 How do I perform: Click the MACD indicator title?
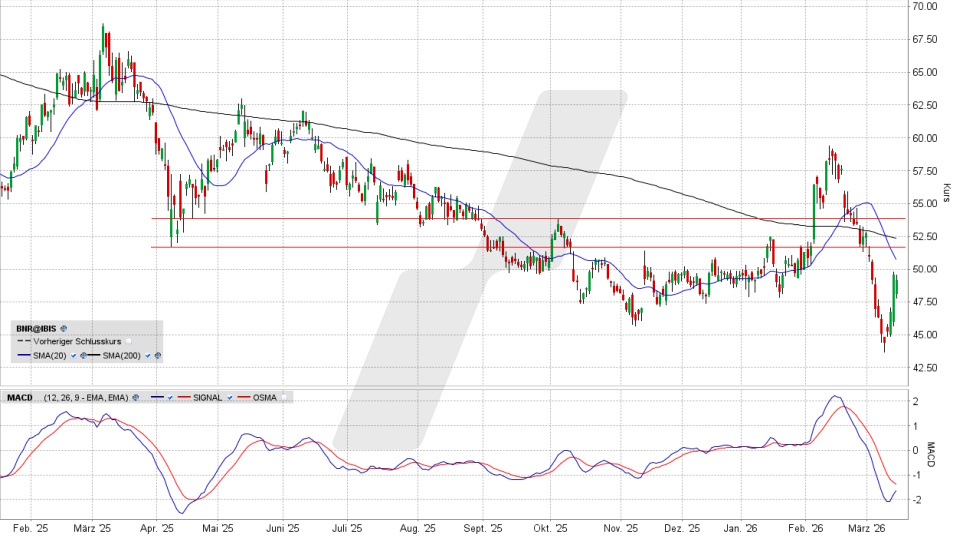pyautogui.click(x=21, y=398)
